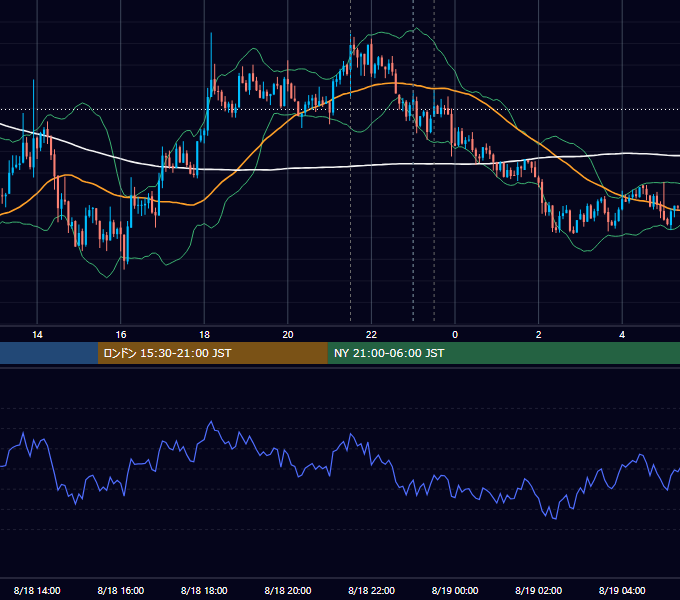Click the 8/19 00:00 label on indicator axis
680x600 pixels.
[455, 590]
